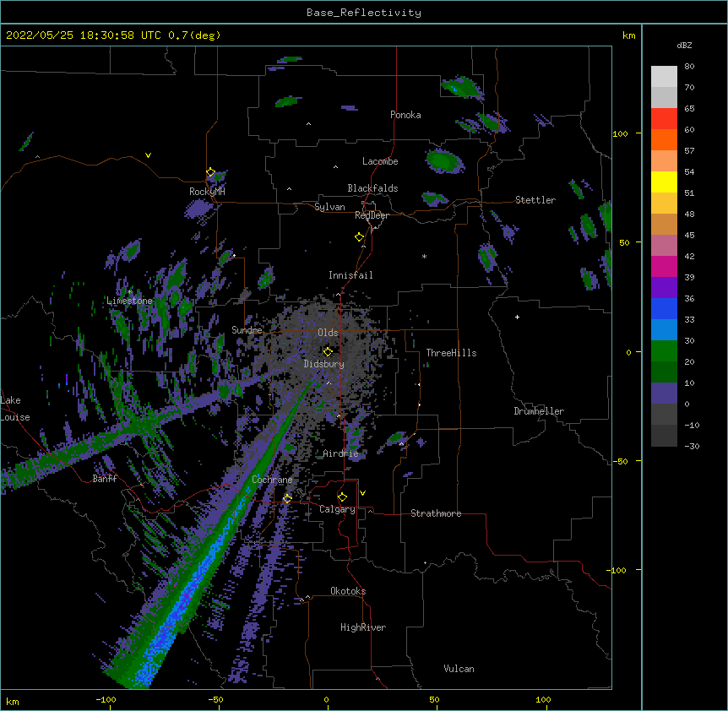Click the white 80 dBZ legend swatch
728x711 pixels.
tap(664, 77)
